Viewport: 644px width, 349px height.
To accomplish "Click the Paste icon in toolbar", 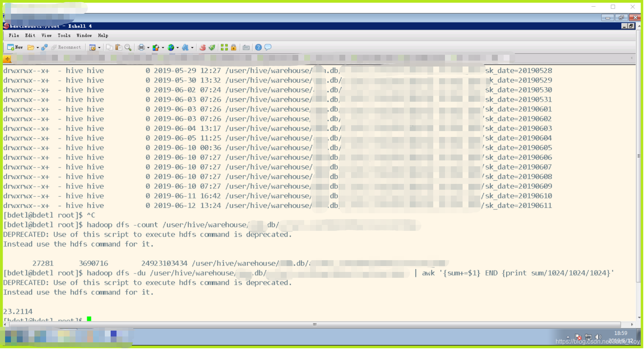I will tap(118, 47).
